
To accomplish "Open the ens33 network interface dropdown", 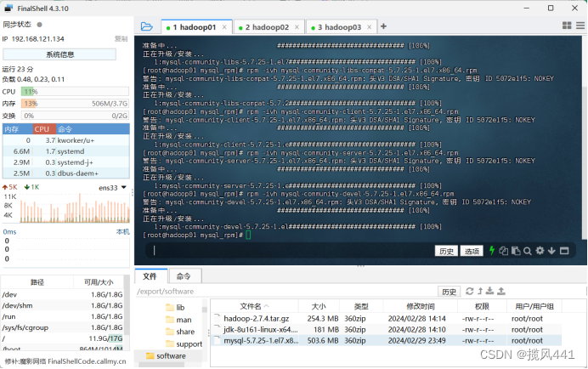I will tap(112, 187).
